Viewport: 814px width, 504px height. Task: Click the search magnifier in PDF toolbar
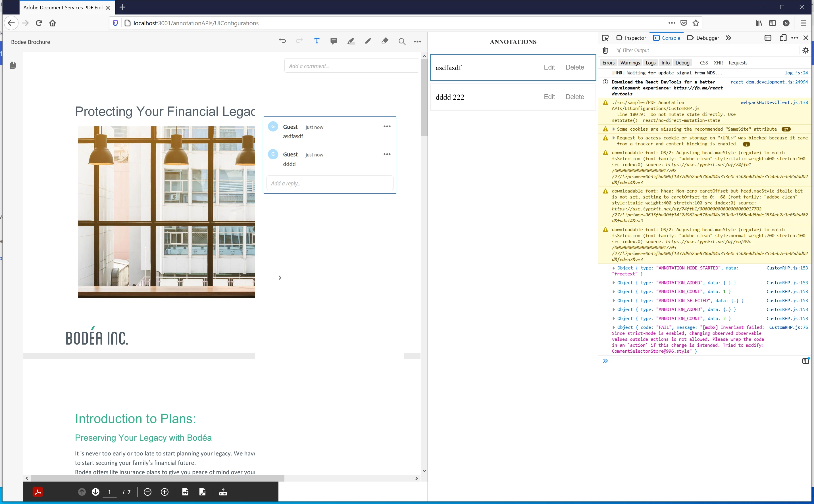[402, 41]
